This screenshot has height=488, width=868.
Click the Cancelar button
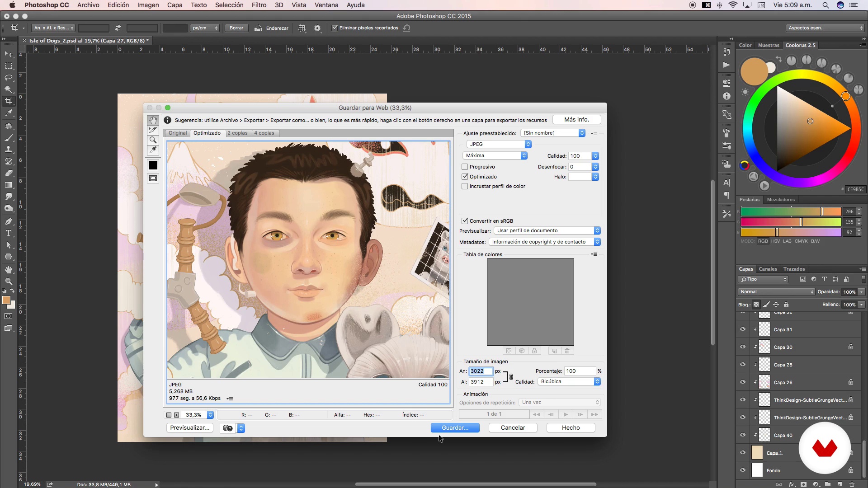point(513,427)
